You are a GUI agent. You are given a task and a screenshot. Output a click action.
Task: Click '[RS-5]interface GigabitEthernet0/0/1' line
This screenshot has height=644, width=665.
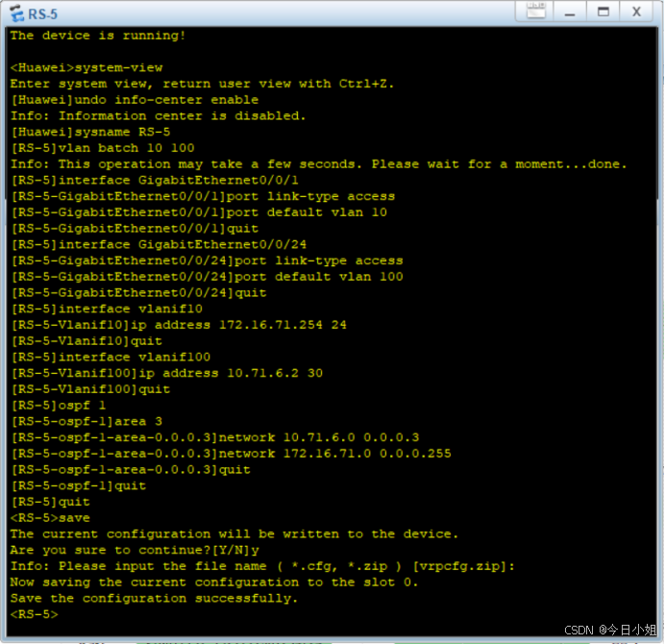point(155,180)
